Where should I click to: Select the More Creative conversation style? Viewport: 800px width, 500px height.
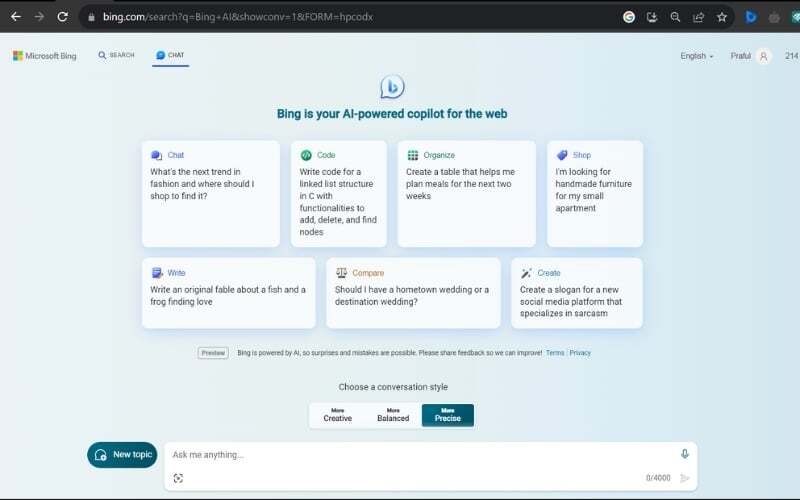point(338,415)
